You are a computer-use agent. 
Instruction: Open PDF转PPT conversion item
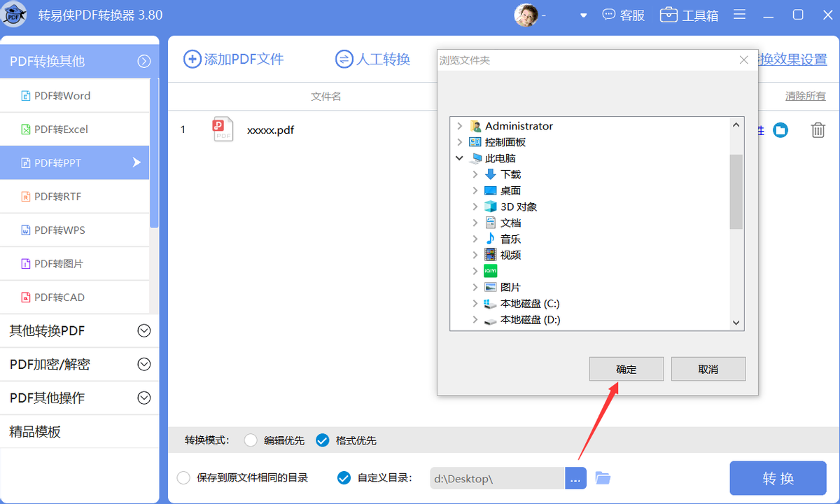pyautogui.click(x=75, y=163)
